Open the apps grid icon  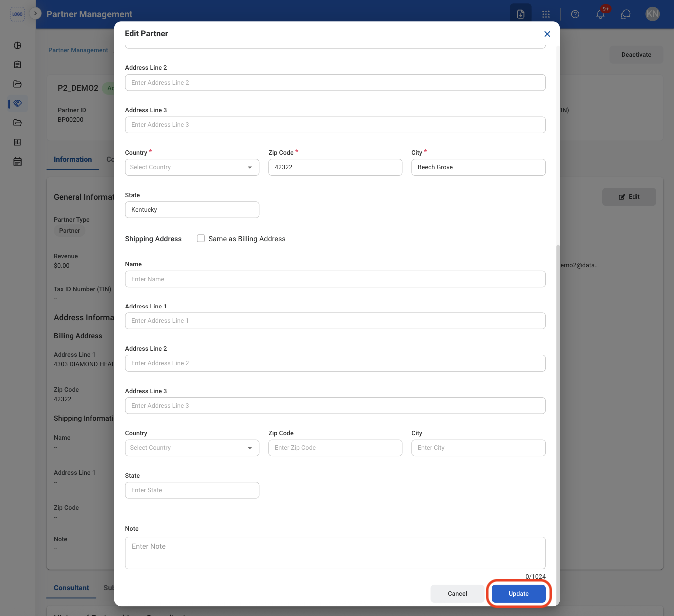tap(546, 14)
